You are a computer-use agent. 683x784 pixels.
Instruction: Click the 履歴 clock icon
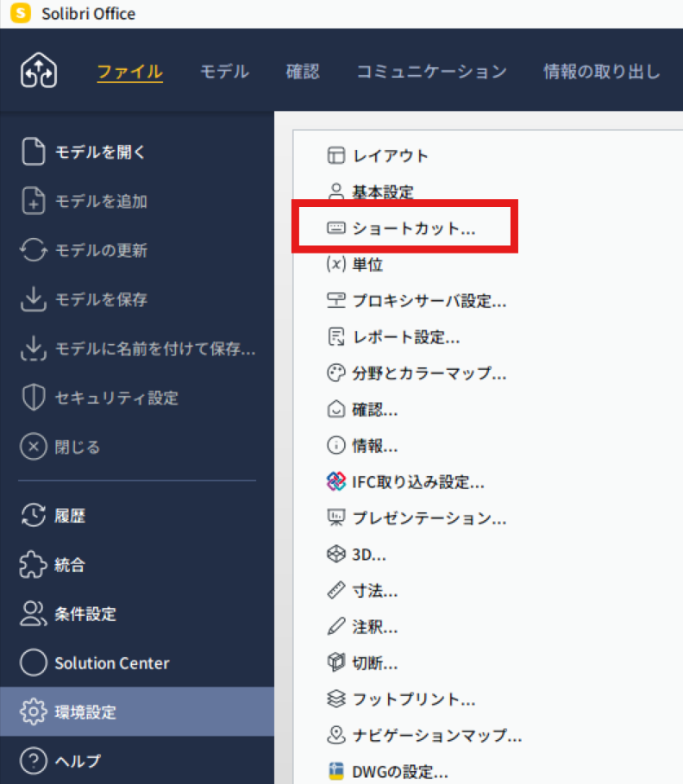click(x=33, y=515)
